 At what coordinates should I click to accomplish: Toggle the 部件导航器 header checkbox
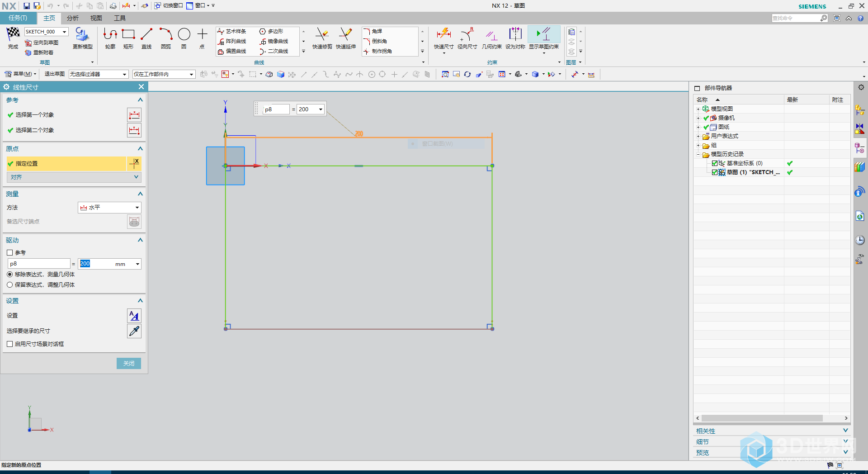(x=697, y=88)
